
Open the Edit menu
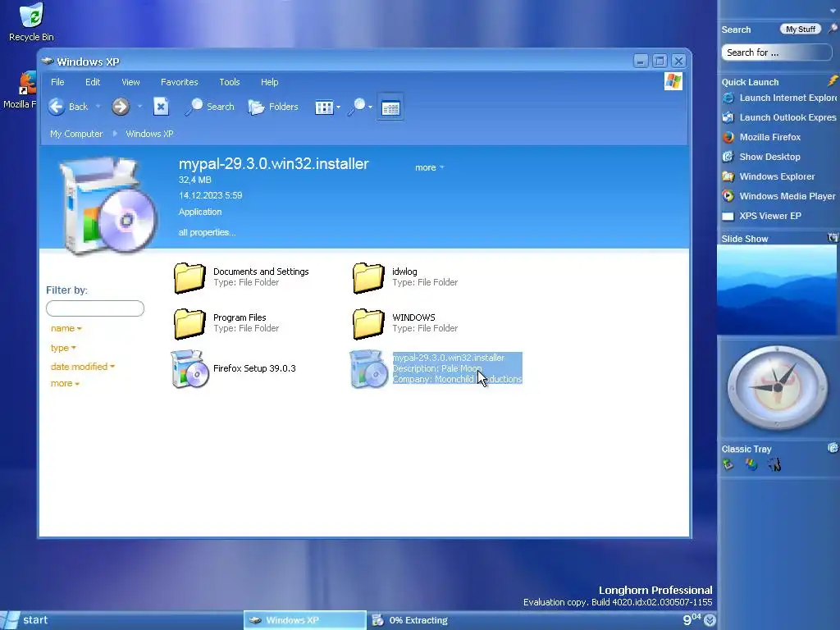click(93, 82)
